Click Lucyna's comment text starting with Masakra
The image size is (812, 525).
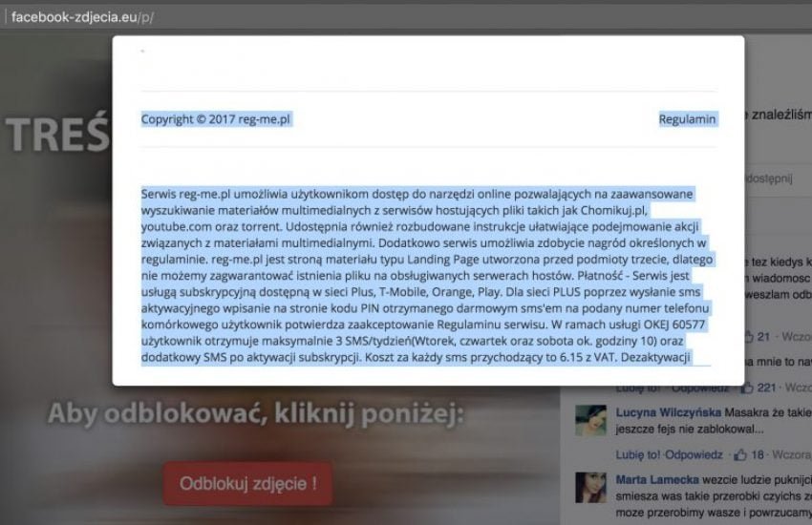pyautogui.click(x=713, y=421)
